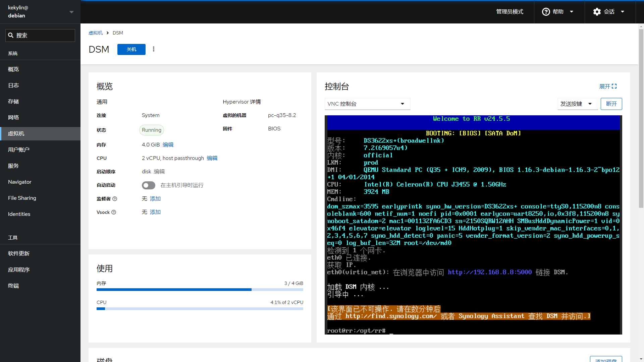This screenshot has height=362, width=644.
Task: Open Services in the sidebar
Action: 40,166
